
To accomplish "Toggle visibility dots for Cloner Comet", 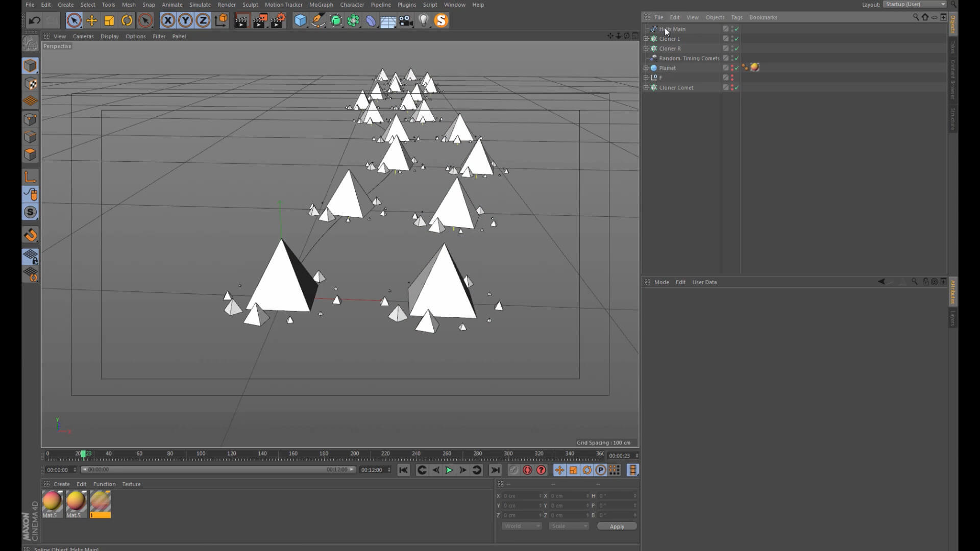I will coord(732,87).
